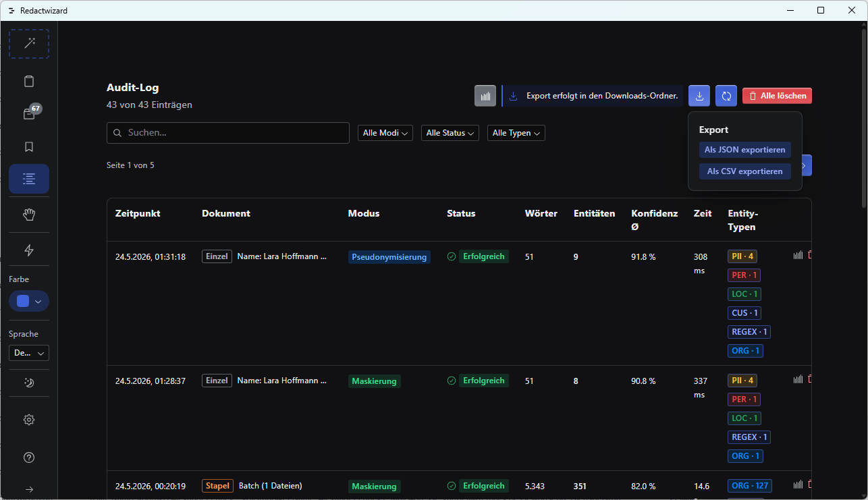Screen dimensions: 868x500
Task: Open the Sprache language dropdown
Action: (x=29, y=353)
